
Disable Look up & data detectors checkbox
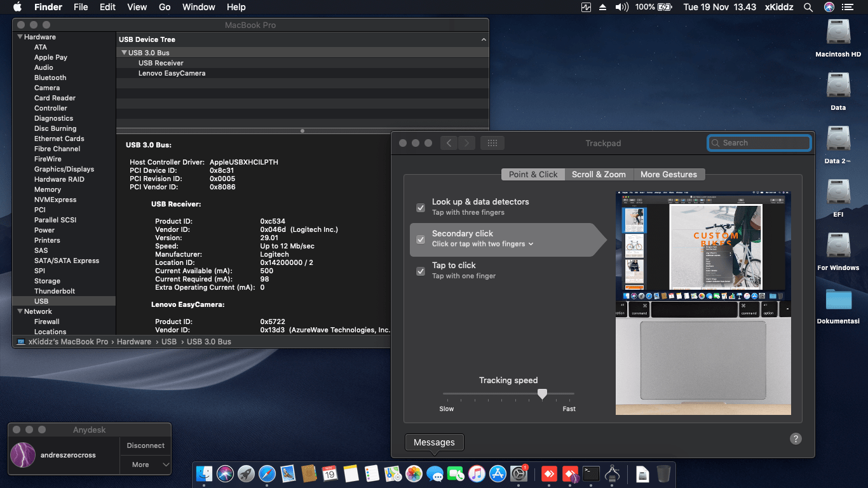(x=421, y=208)
